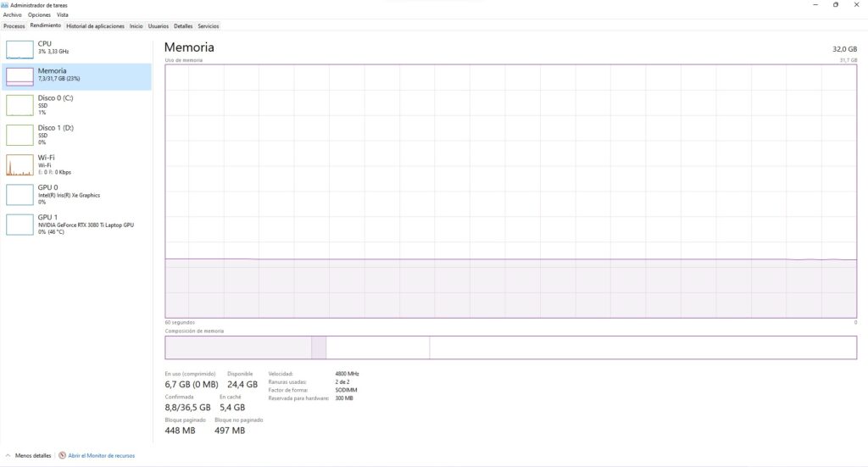Open the Vista menu
868x467 pixels.
pyautogui.click(x=63, y=15)
